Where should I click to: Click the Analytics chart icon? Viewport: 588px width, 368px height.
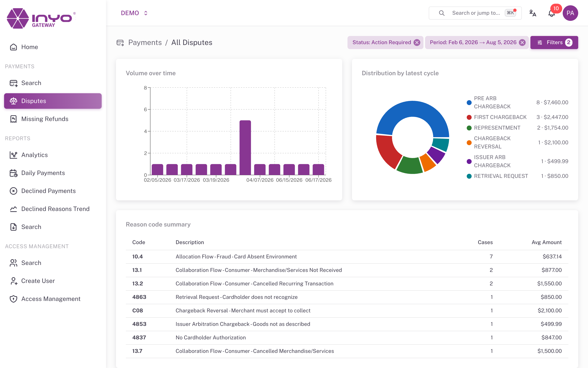[13, 155]
